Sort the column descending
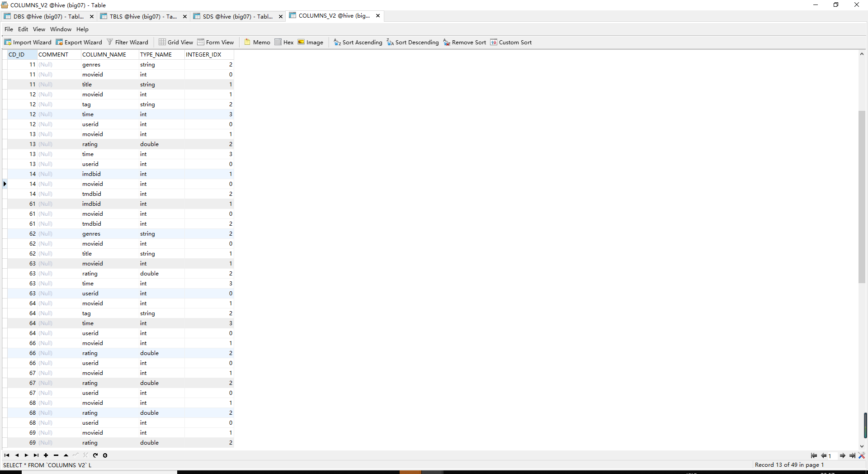This screenshot has height=474, width=868. pyautogui.click(x=412, y=42)
